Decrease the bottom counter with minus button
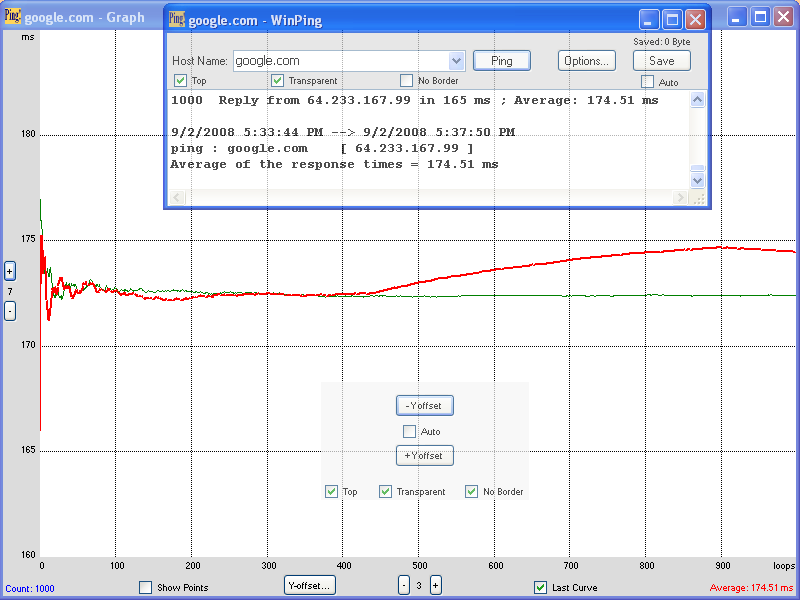This screenshot has width=800, height=600. click(x=404, y=586)
